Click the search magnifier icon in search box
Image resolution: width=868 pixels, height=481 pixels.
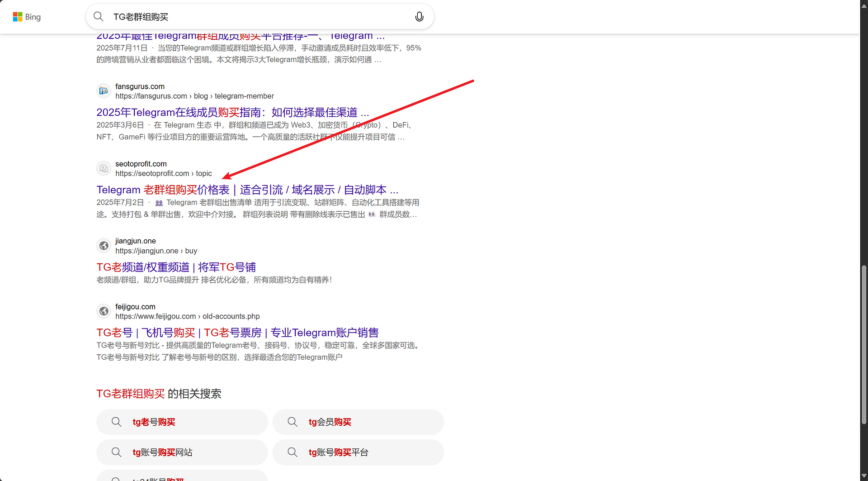click(x=99, y=17)
